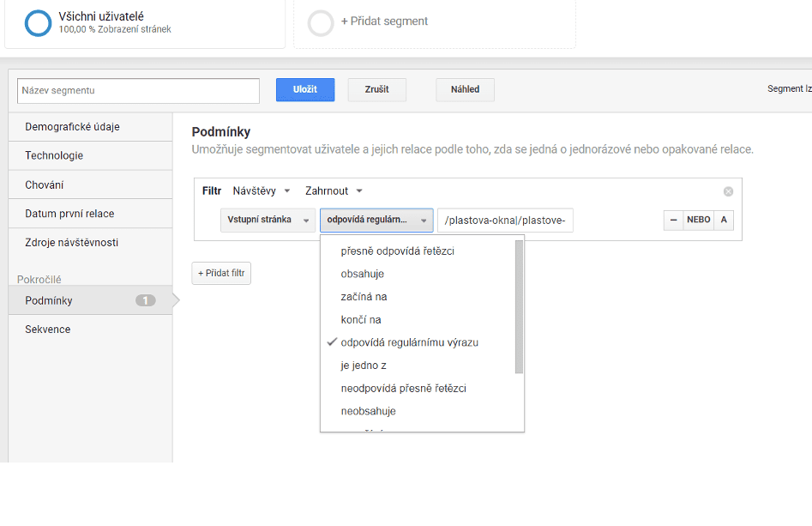Click the empty circle icon beside Přidat segment
The width and height of the screenshot is (812, 526).
(x=321, y=23)
